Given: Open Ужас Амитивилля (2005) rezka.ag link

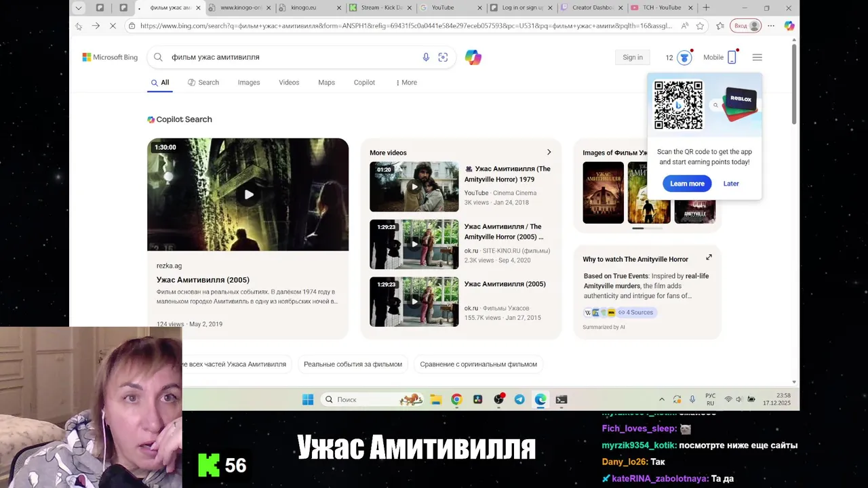Looking at the screenshot, I should (203, 280).
